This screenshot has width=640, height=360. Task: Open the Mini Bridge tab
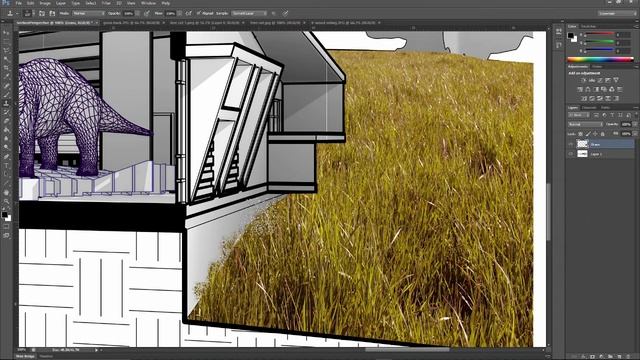click(25, 356)
